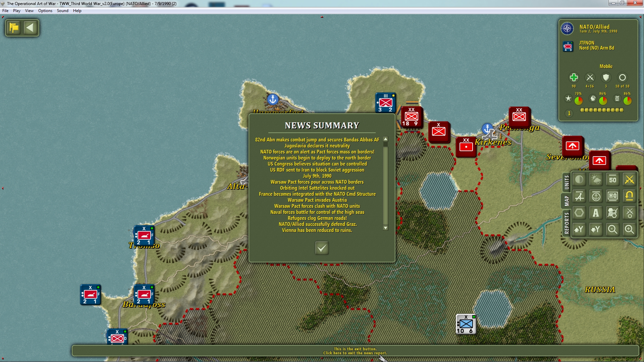
Task: Click the green cross health icon
Action: click(574, 77)
